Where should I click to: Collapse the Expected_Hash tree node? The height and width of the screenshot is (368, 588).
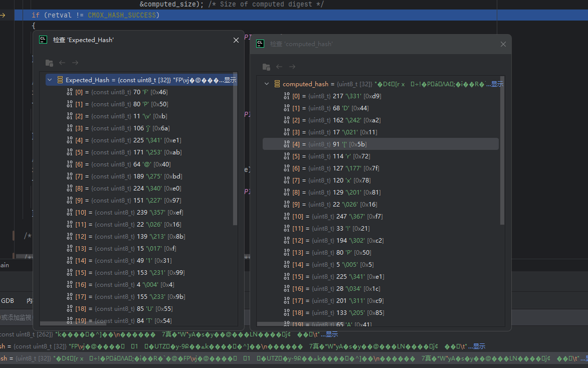pyautogui.click(x=50, y=80)
